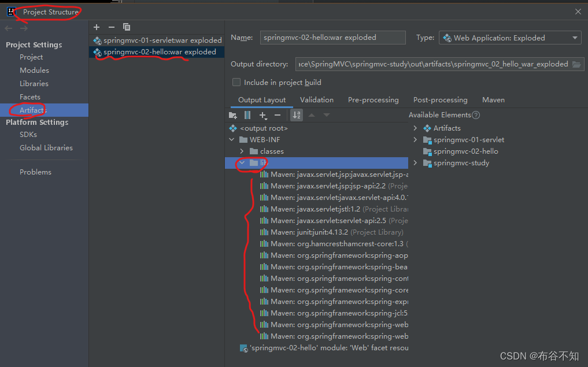Select Maven: javax.servlet.jsp:jsp-api:2.2 library

pos(334,186)
